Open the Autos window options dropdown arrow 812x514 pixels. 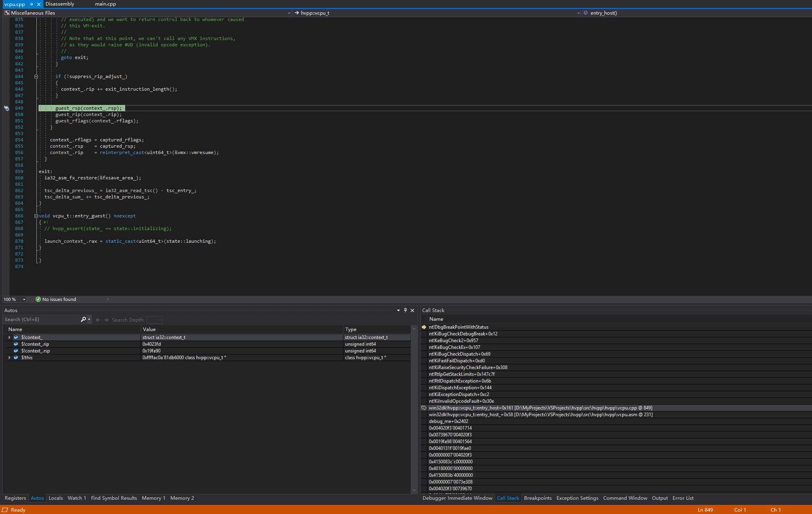[x=398, y=310]
